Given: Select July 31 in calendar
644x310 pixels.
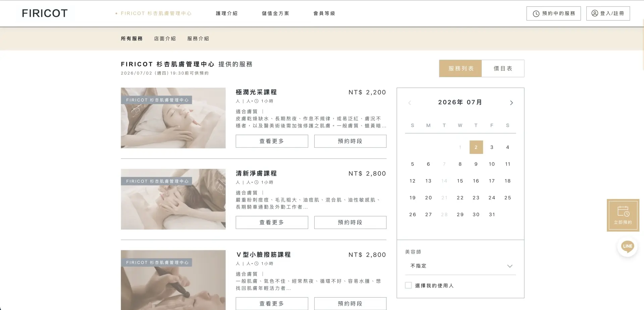Looking at the screenshot, I should (492, 214).
